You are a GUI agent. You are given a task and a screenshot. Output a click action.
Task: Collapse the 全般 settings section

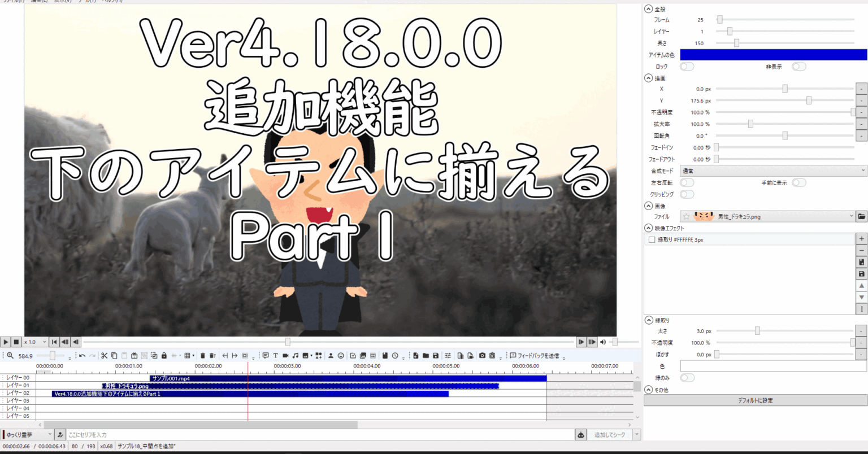coord(648,8)
